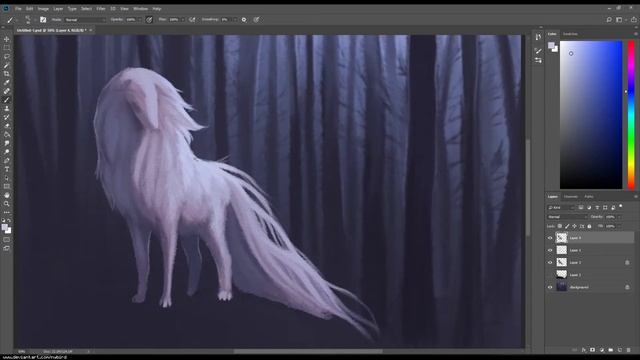Open the brush settings panel toggle icon
Image resolution: width=640 pixels, height=360 pixels.
[x=43, y=20]
